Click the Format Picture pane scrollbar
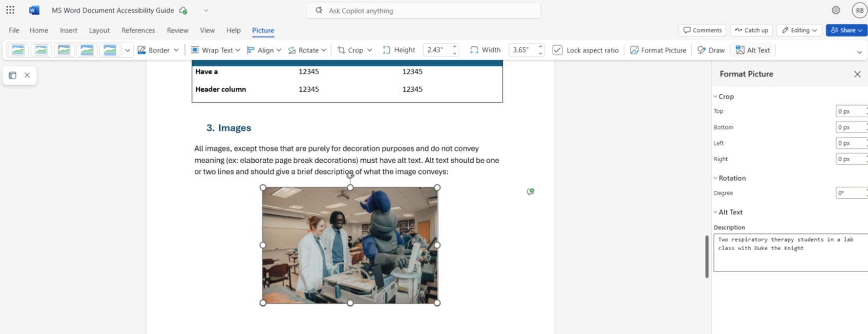Viewport: 868px width, 334px height. click(x=707, y=257)
